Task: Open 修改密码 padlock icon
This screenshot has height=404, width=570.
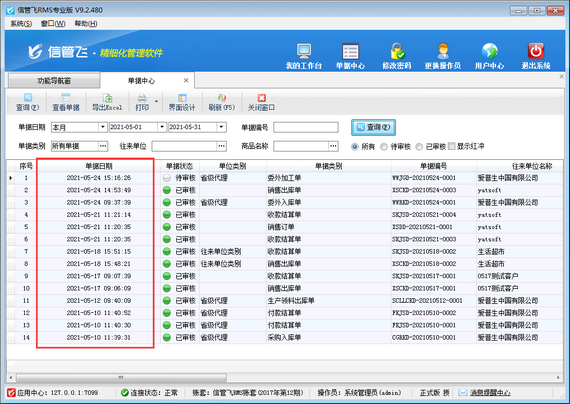Action: click(397, 51)
